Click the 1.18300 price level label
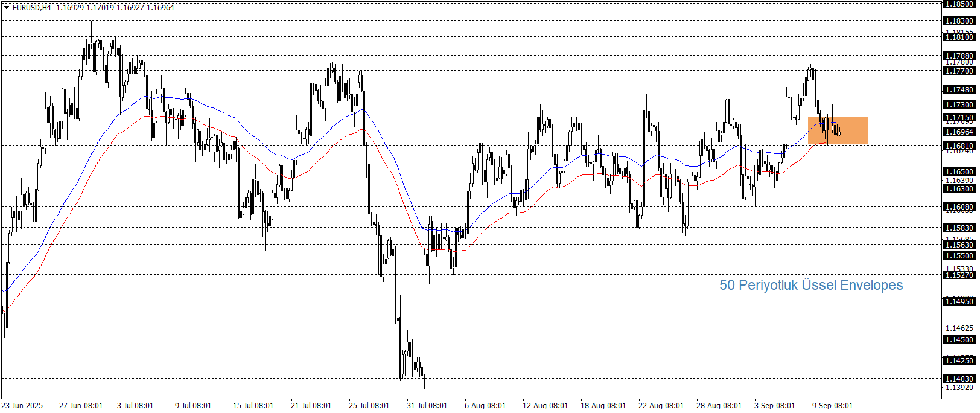 pyautogui.click(x=959, y=21)
